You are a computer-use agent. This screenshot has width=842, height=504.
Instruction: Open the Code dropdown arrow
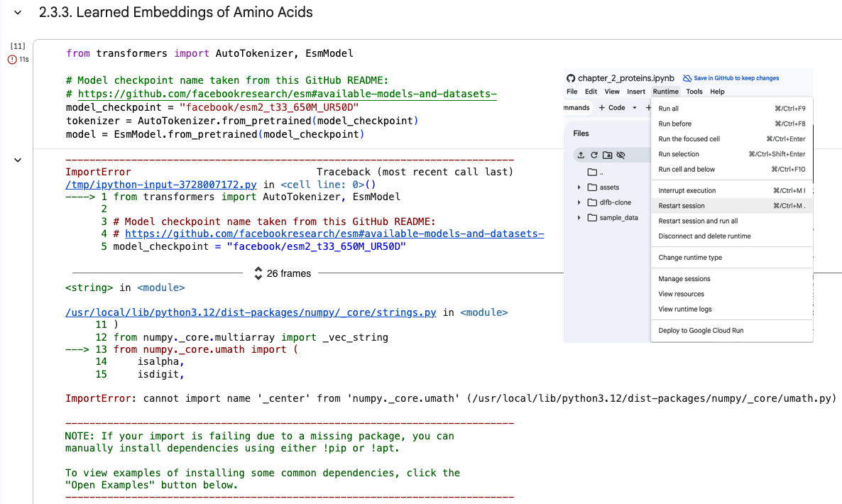[x=635, y=108]
